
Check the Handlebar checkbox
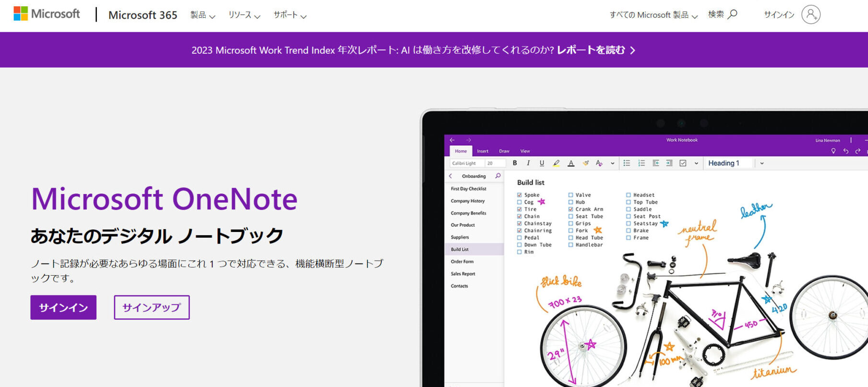pyautogui.click(x=571, y=245)
